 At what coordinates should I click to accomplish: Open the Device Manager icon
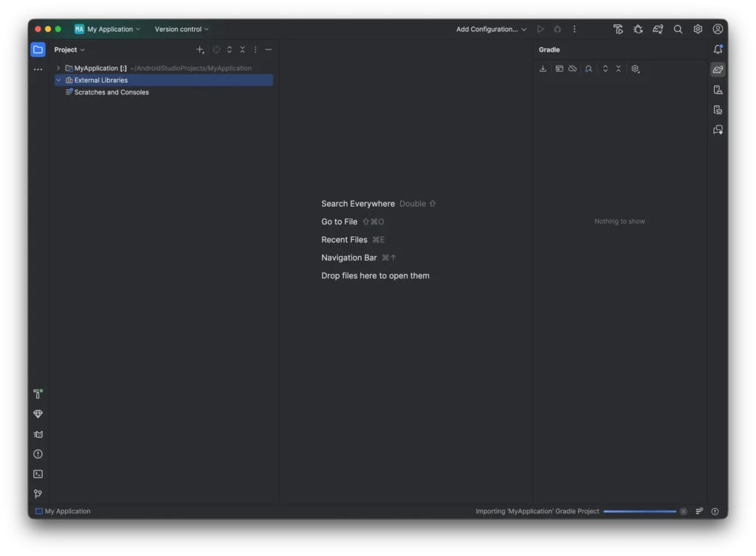pos(717,89)
